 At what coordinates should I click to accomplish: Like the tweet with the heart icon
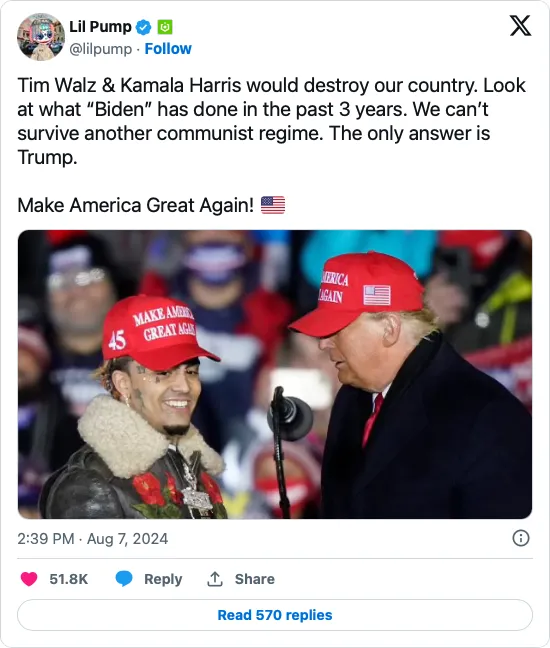click(29, 579)
